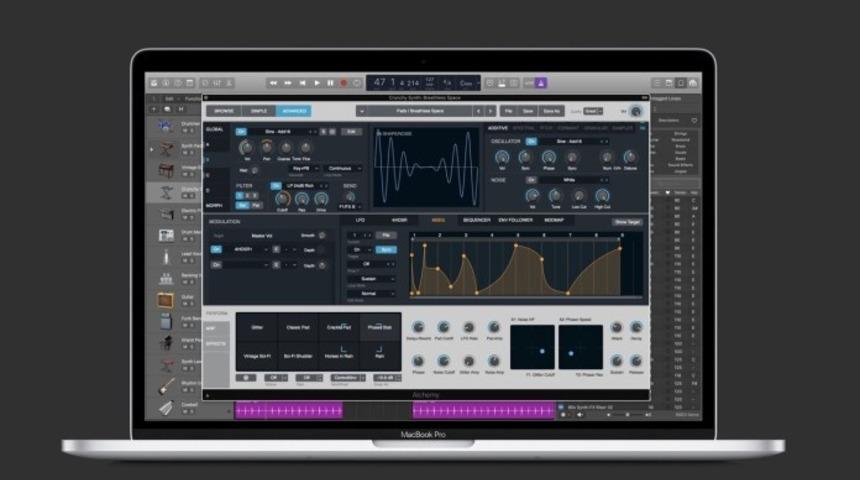Click the Fast Forward transport button

(x=287, y=83)
